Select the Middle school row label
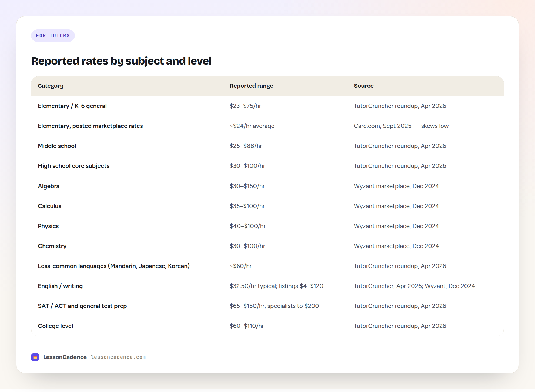The image size is (535, 392). click(x=57, y=146)
